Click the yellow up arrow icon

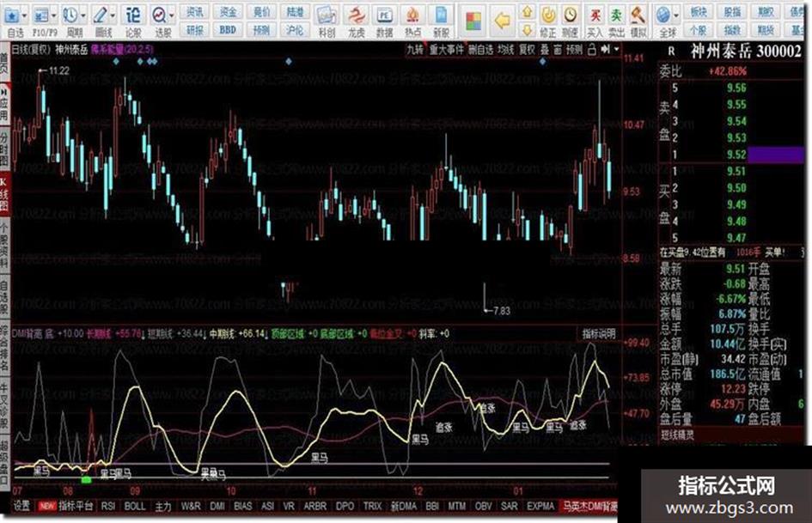click(528, 11)
